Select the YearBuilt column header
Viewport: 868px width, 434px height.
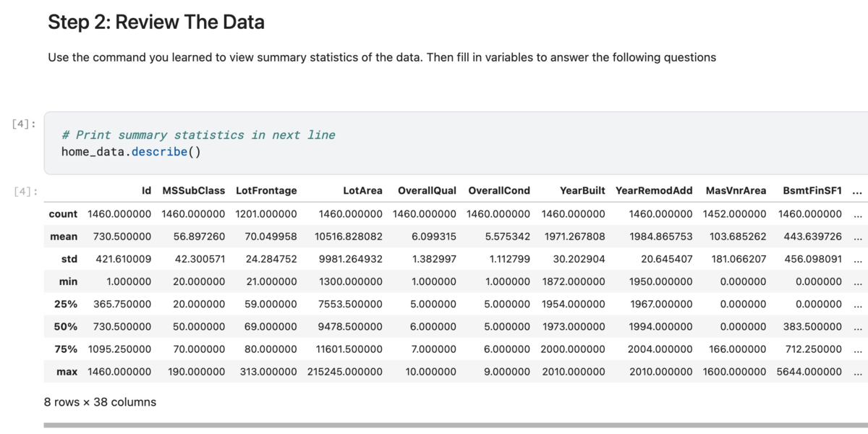(x=582, y=191)
